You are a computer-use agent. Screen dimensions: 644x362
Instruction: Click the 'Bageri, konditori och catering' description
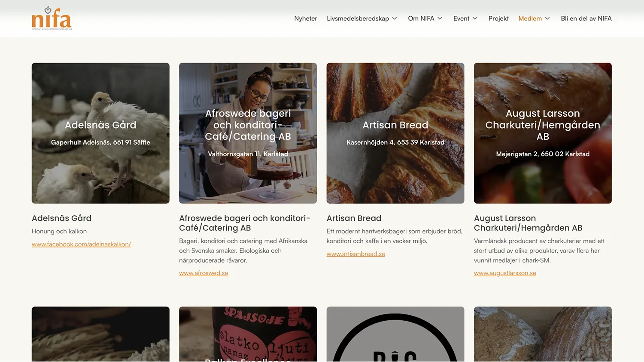(x=243, y=250)
